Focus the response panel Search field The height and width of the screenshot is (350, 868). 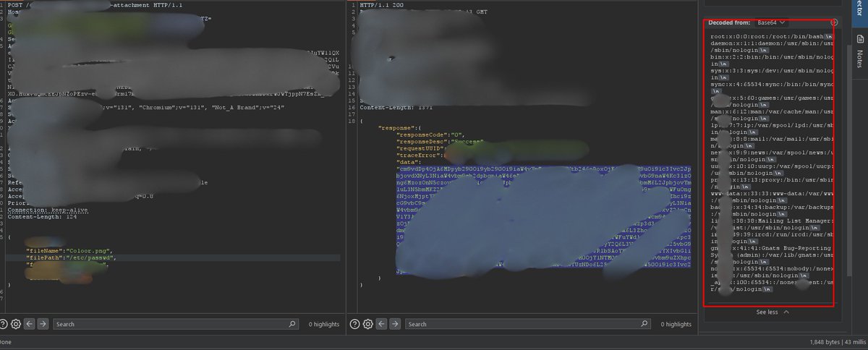(x=528, y=324)
